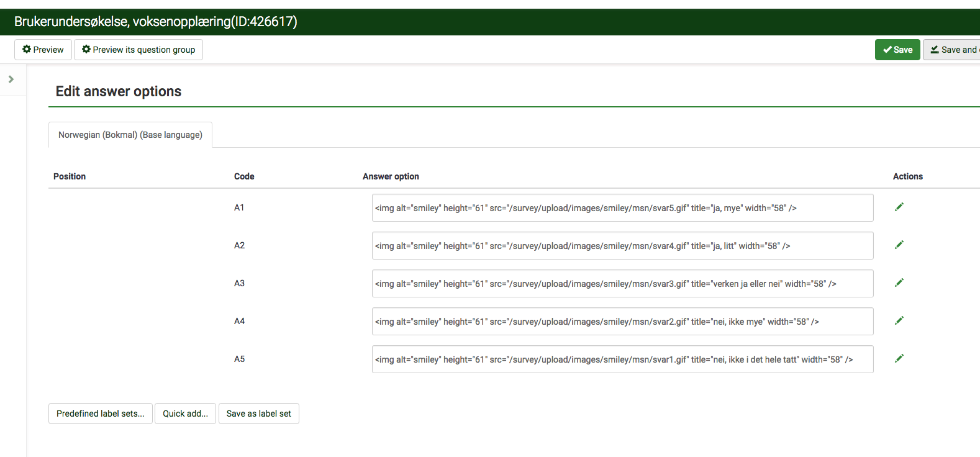This screenshot has height=457, width=980.
Task: Click the green Save button
Action: point(897,50)
